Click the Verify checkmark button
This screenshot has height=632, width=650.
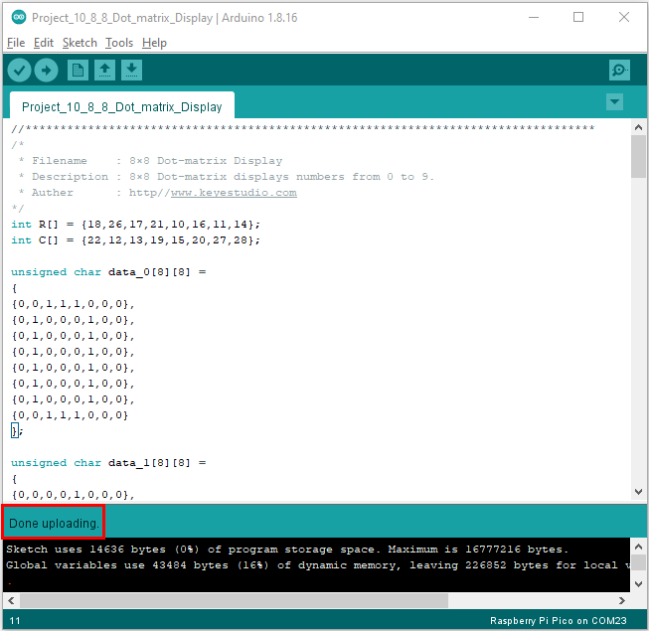point(19,70)
